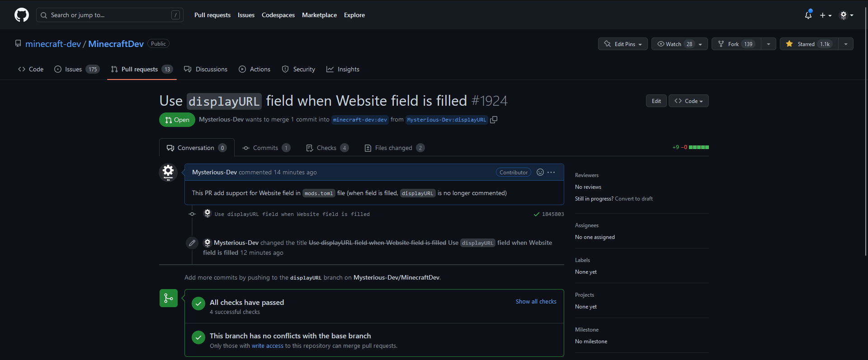Open Explore in the top navigation
The height and width of the screenshot is (360, 868).
pyautogui.click(x=354, y=15)
